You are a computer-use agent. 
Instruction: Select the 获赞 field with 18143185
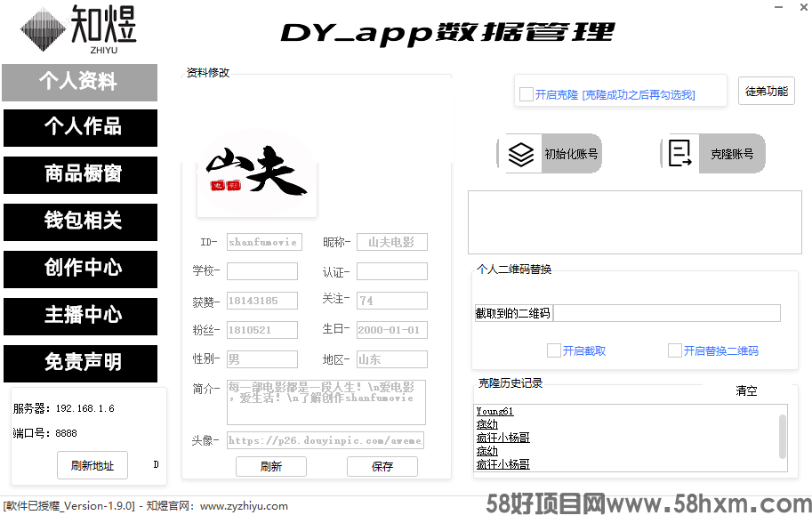pos(262,301)
